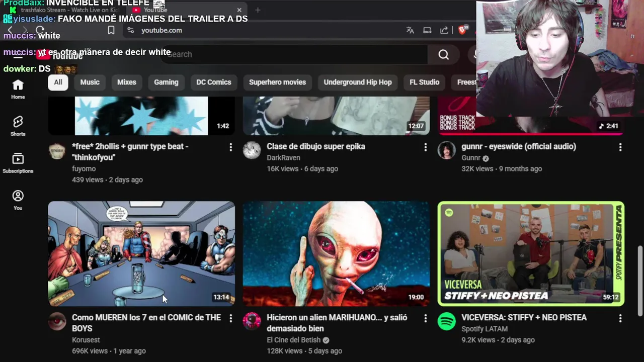Click the Brave shields icon

tap(462, 30)
